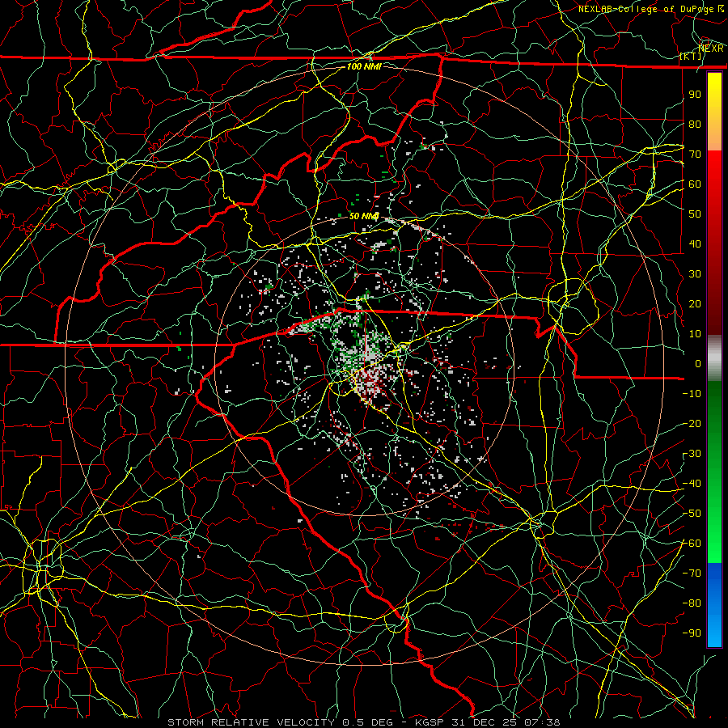Click the 100 NMI range ring label
728x728 pixels.
tap(364, 66)
